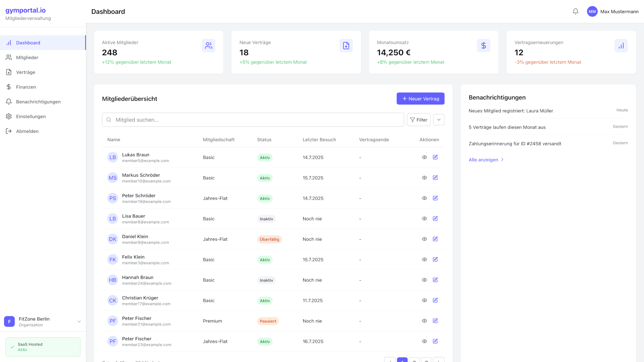The image size is (644, 362).
Task: View Peter Fischer's Premium entry via eye icon
Action: pos(424,321)
